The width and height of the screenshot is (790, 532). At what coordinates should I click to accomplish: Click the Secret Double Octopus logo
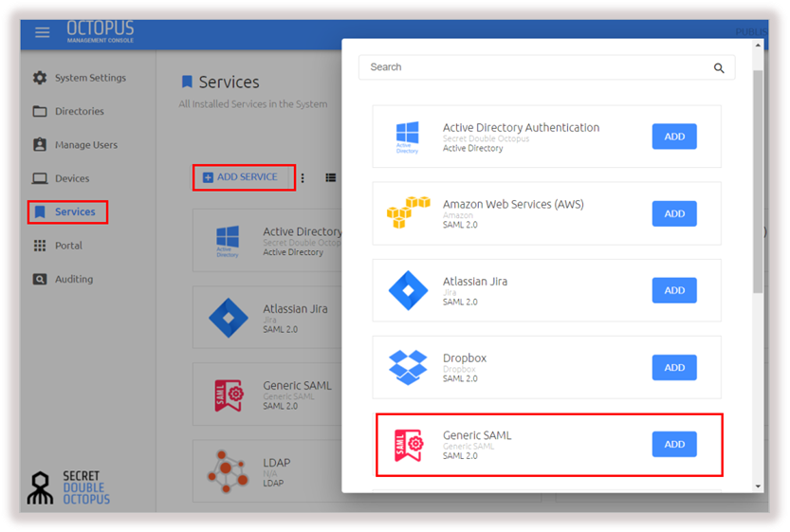[x=68, y=487]
